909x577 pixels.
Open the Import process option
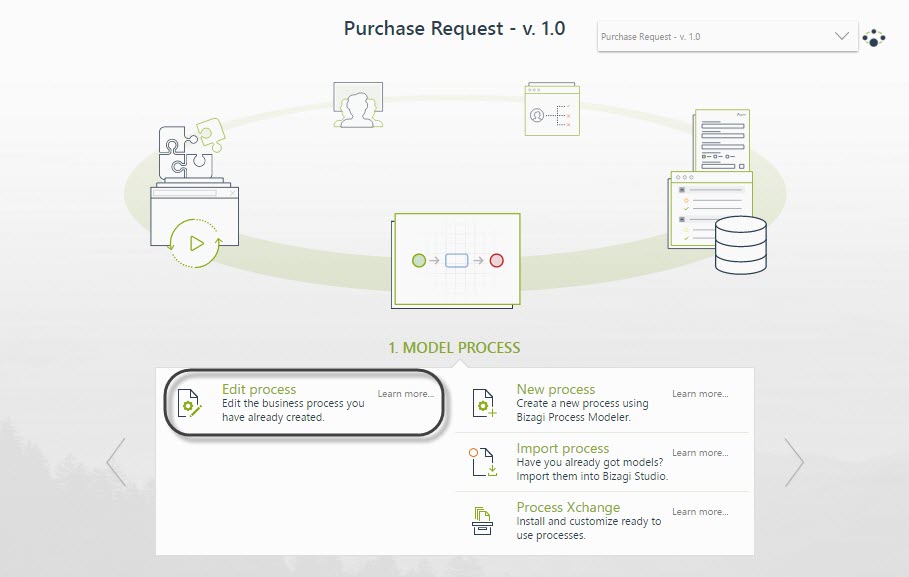pos(562,448)
